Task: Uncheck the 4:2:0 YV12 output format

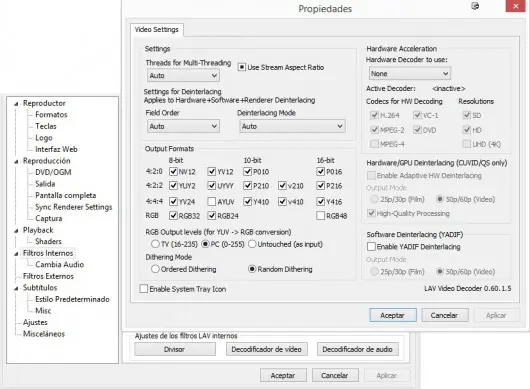Action: click(212, 172)
